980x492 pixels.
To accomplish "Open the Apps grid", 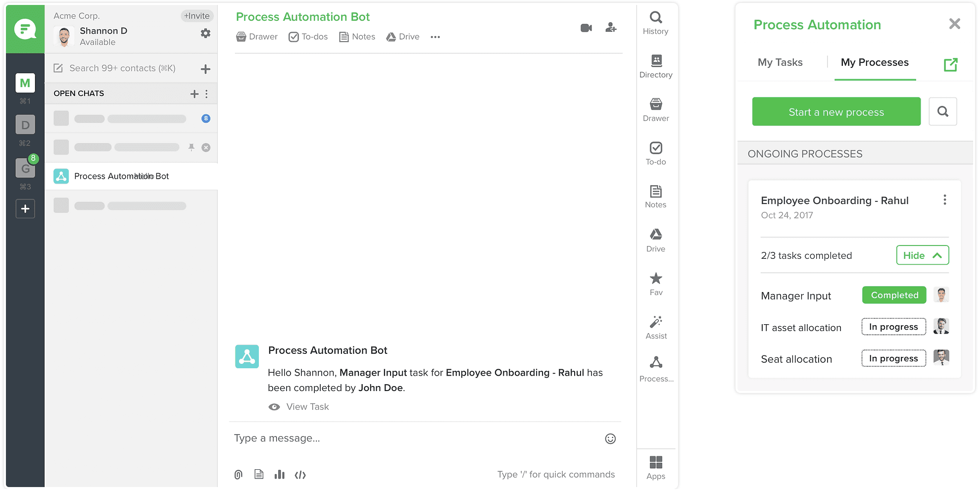I will (x=656, y=468).
